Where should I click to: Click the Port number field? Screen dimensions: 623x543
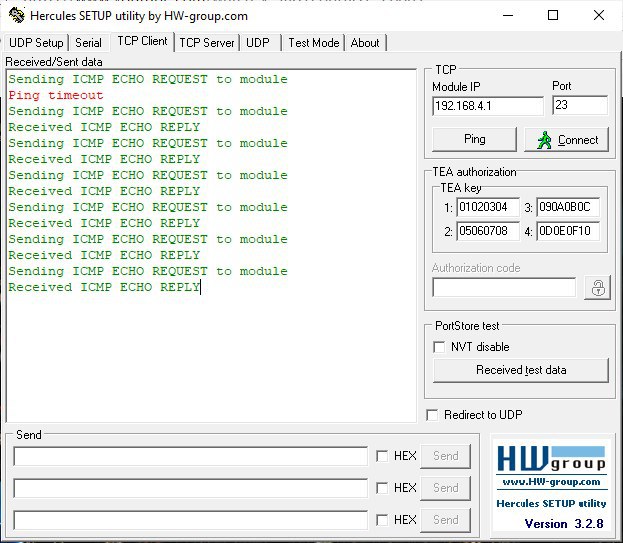coord(578,105)
